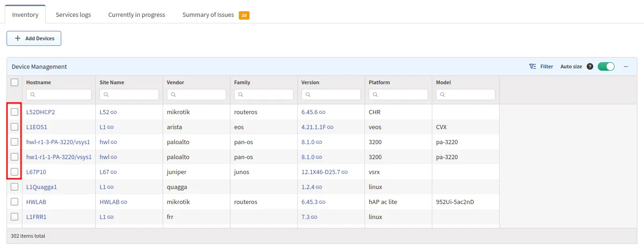Select the checkbox for L52DHCP2 row
The height and width of the screenshot is (249, 644).
[x=14, y=112]
